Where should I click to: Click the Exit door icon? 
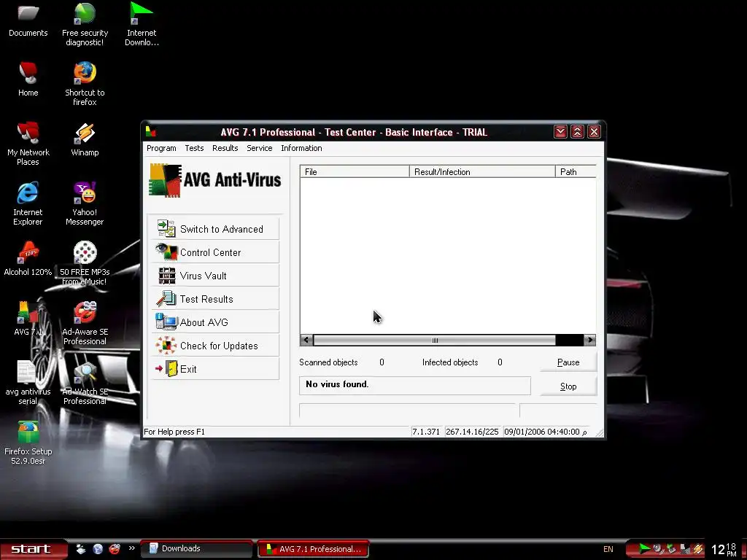tap(167, 368)
